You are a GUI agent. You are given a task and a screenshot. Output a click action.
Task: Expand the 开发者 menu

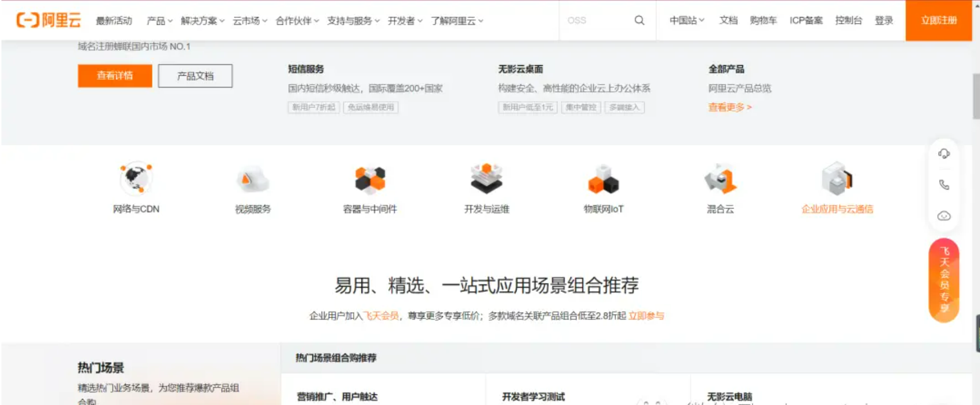click(x=405, y=21)
